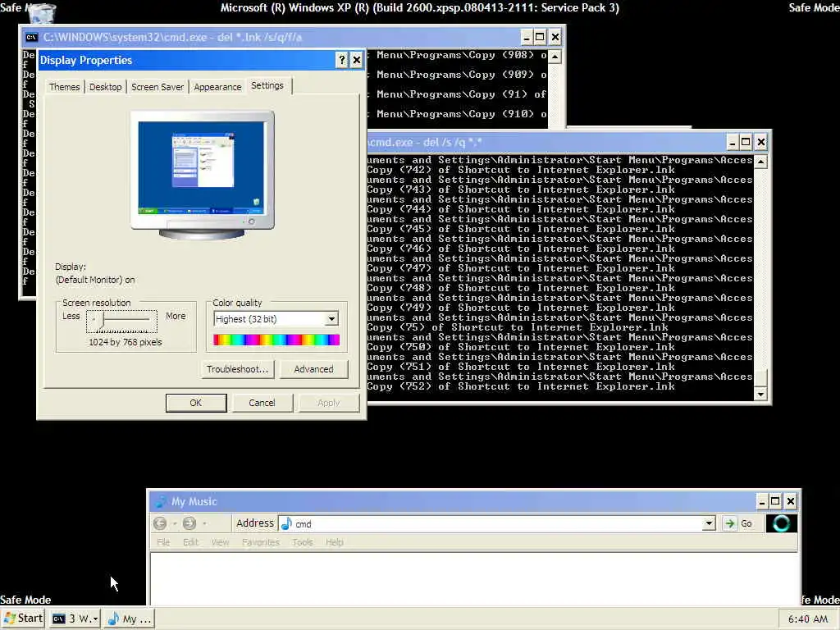Open Advanced display settings
840x630 pixels.
tap(313, 369)
